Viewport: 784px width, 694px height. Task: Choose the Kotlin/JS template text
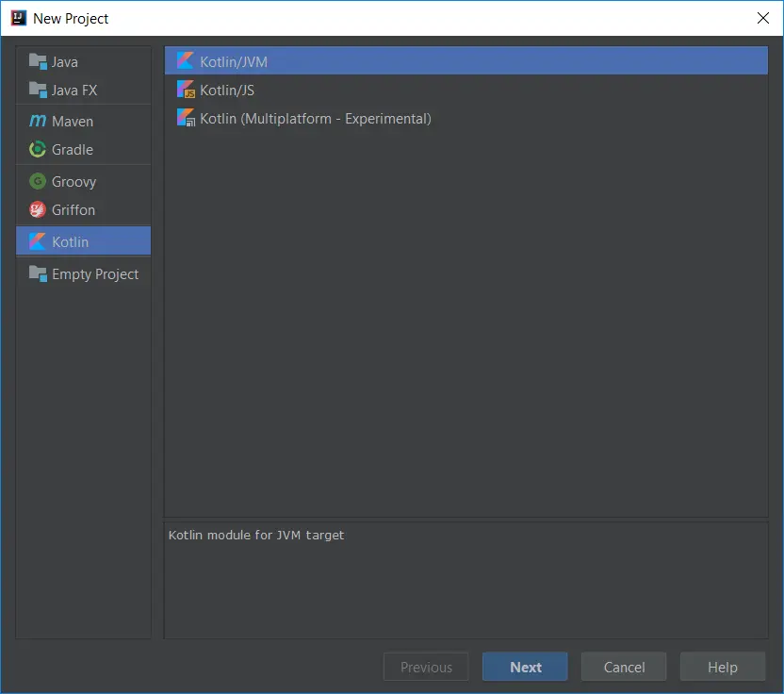point(227,91)
